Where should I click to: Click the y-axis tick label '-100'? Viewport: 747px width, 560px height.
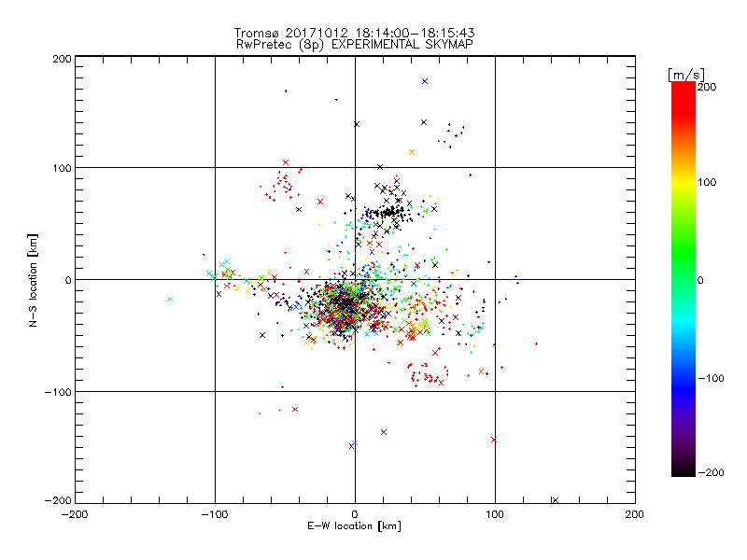(x=58, y=392)
